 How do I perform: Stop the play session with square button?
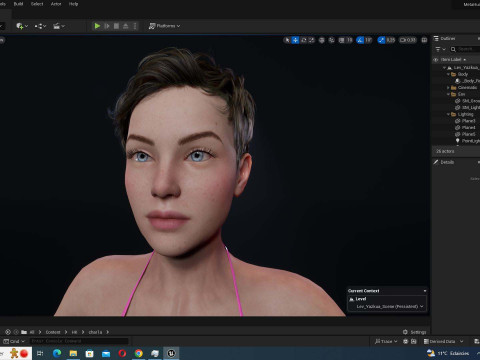[116, 26]
